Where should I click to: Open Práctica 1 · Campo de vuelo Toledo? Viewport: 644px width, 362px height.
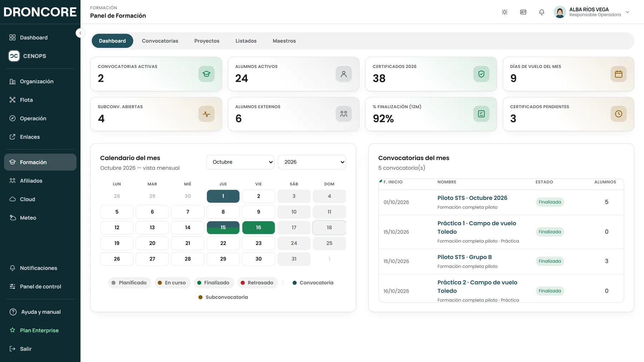(477, 228)
